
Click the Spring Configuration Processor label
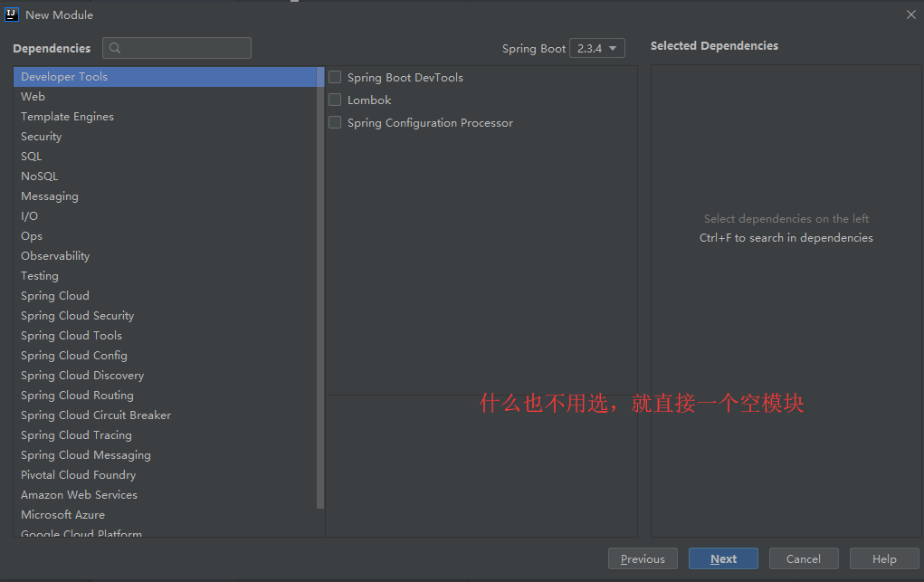coord(430,123)
